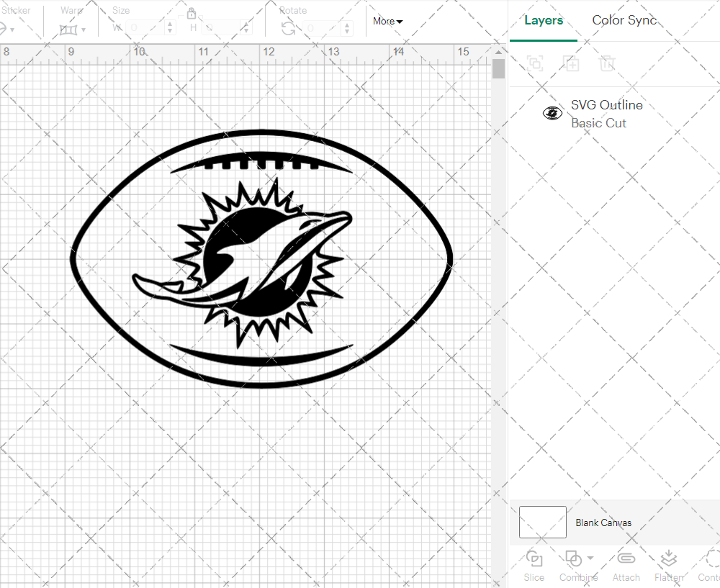Select the SVG Outline layer name
This screenshot has height=588, width=720.
point(606,105)
